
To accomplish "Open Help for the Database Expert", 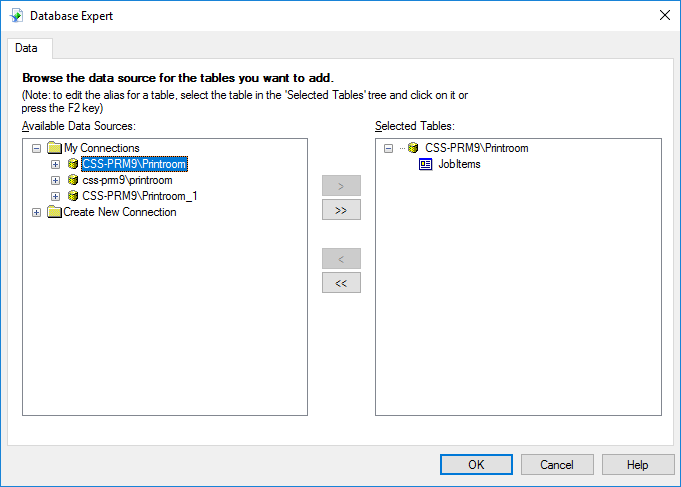I will (638, 464).
